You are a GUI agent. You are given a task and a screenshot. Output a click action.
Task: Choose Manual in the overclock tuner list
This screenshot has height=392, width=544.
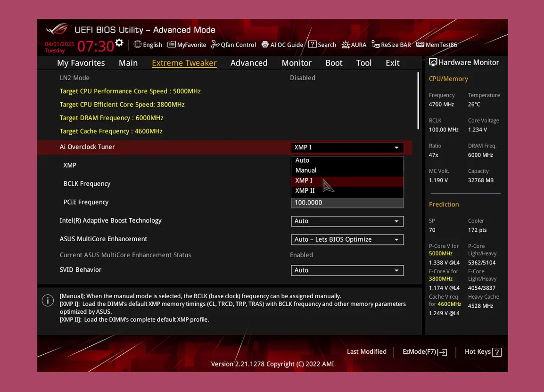(x=347, y=171)
